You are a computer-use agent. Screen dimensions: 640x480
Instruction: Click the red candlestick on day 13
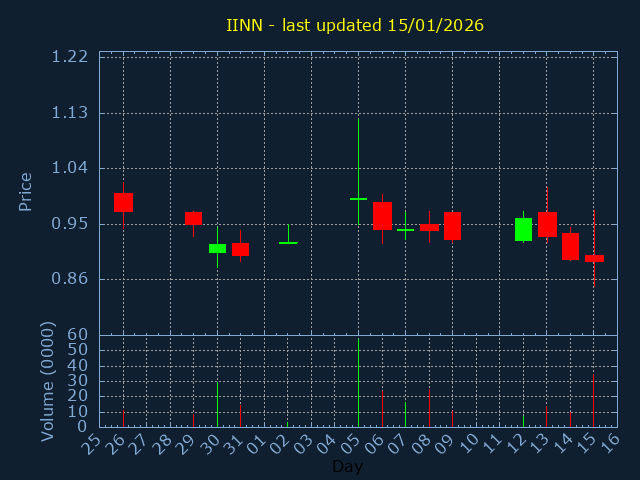point(547,224)
